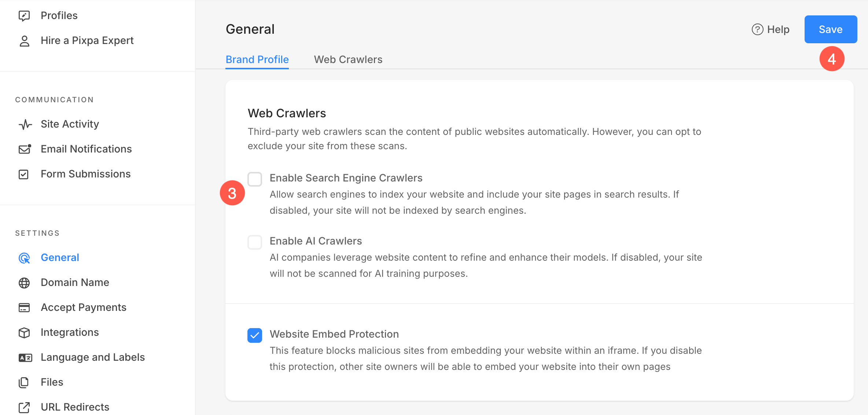Click the help question mark icon
The height and width of the screenshot is (415, 868).
[x=757, y=29]
